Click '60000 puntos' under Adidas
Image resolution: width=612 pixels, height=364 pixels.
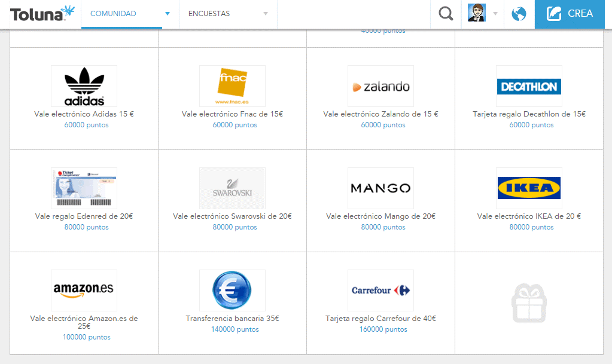click(x=86, y=125)
